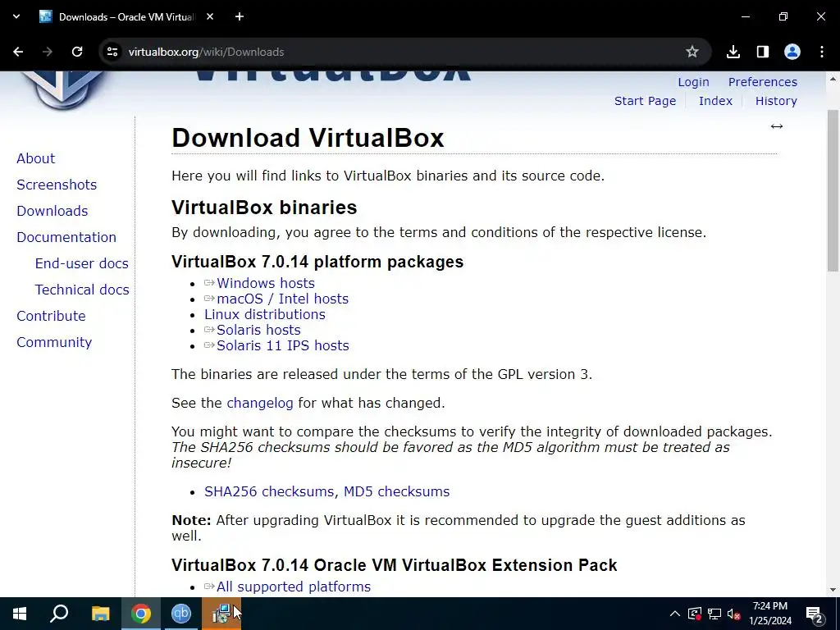
Task: Download Extension Pack for All supported platforms
Action: point(294,587)
